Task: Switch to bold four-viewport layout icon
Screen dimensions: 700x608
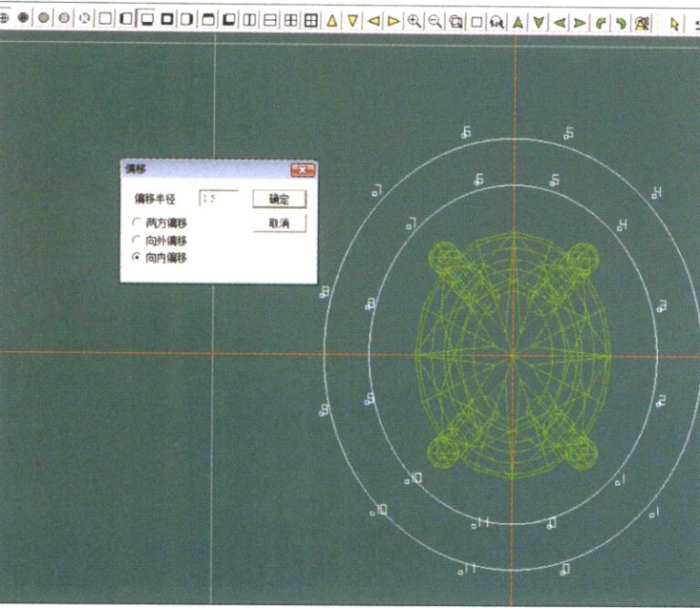Action: (311, 20)
